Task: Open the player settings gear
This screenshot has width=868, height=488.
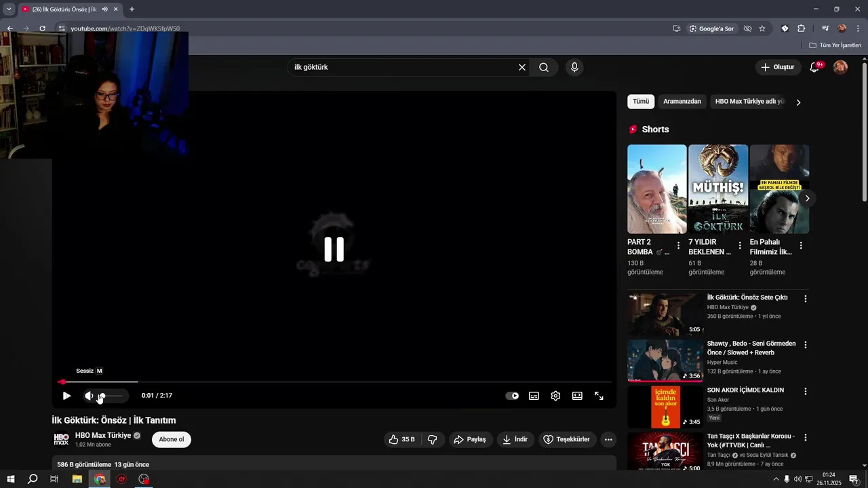Action: pos(555,396)
